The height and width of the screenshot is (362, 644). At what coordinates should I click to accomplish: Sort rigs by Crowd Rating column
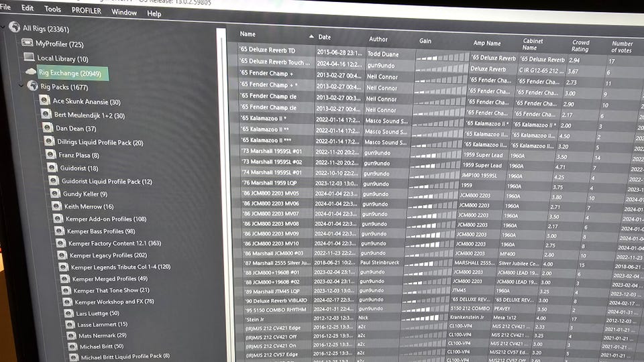tap(580, 45)
